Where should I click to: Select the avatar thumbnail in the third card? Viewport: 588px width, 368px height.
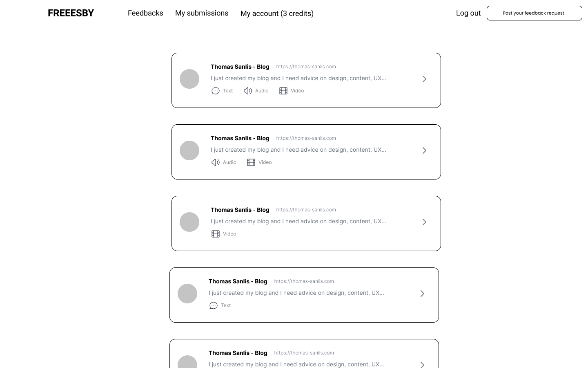point(189,222)
